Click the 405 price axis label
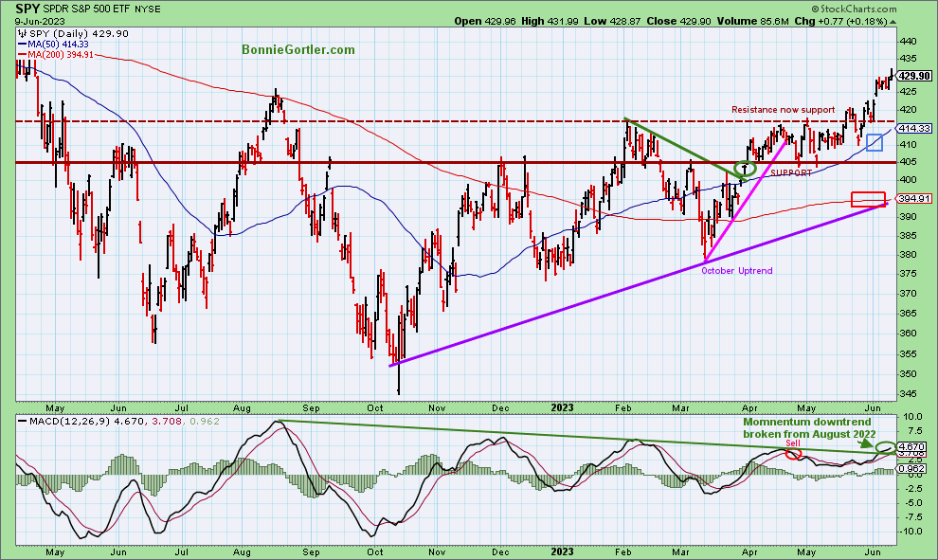The height and width of the screenshot is (560, 938). (908, 161)
